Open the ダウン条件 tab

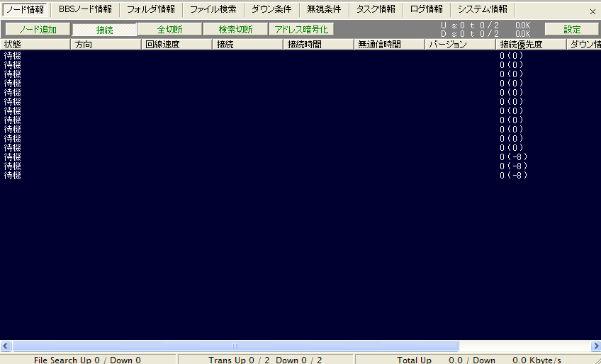(271, 10)
